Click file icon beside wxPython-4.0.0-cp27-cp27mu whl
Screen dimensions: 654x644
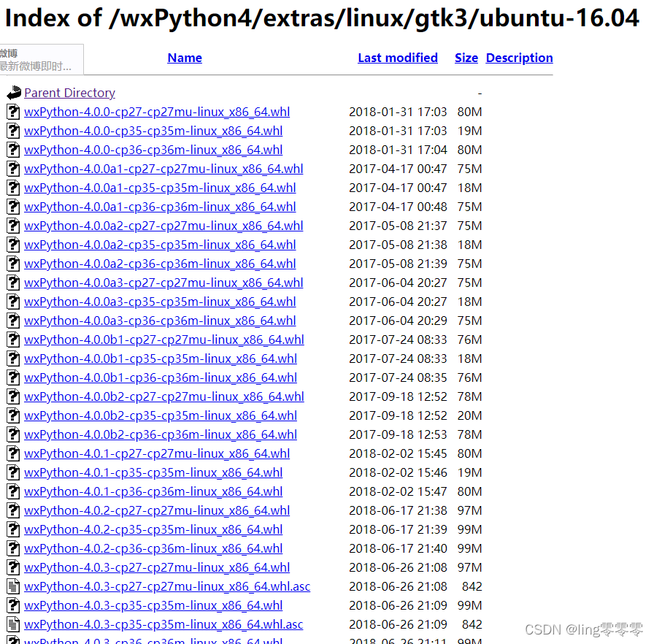click(13, 112)
